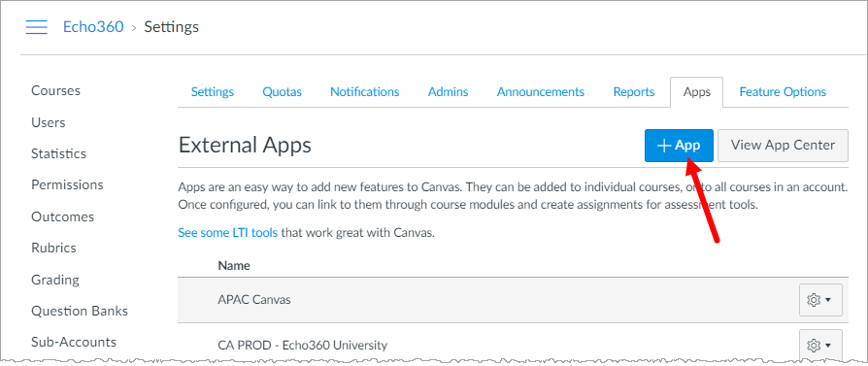Go to Rubrics in the sidebar
Image resolution: width=868 pixels, height=366 pixels.
point(53,248)
